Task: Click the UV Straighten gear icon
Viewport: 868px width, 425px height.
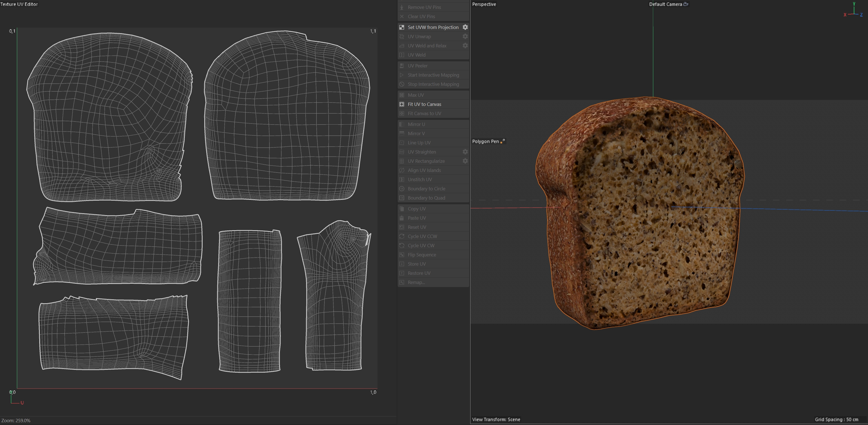Action: (465, 152)
